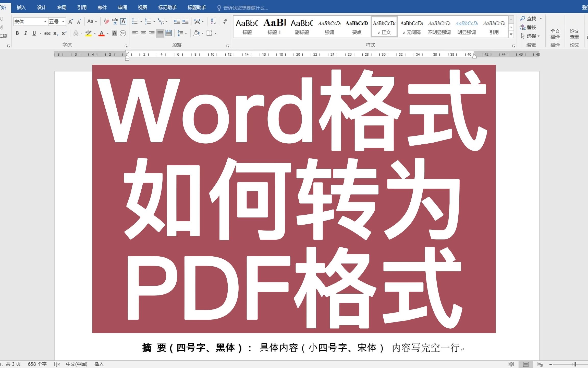588x368 pixels.
Task: Open the Paragraph dialog launcher
Action: coord(228,46)
